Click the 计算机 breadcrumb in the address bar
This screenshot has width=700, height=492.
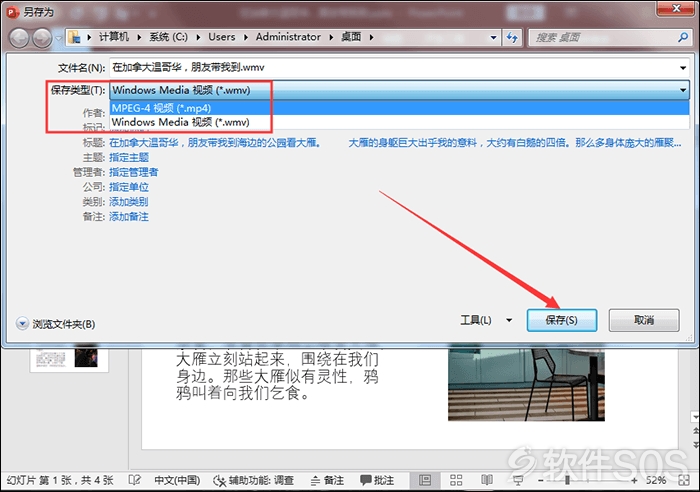pyautogui.click(x=113, y=37)
